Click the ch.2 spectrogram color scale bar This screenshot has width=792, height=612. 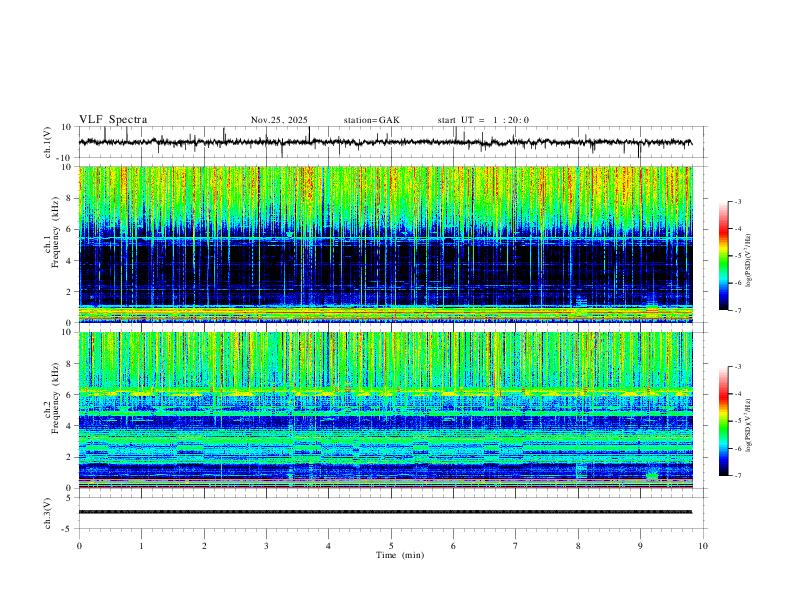tap(724, 421)
